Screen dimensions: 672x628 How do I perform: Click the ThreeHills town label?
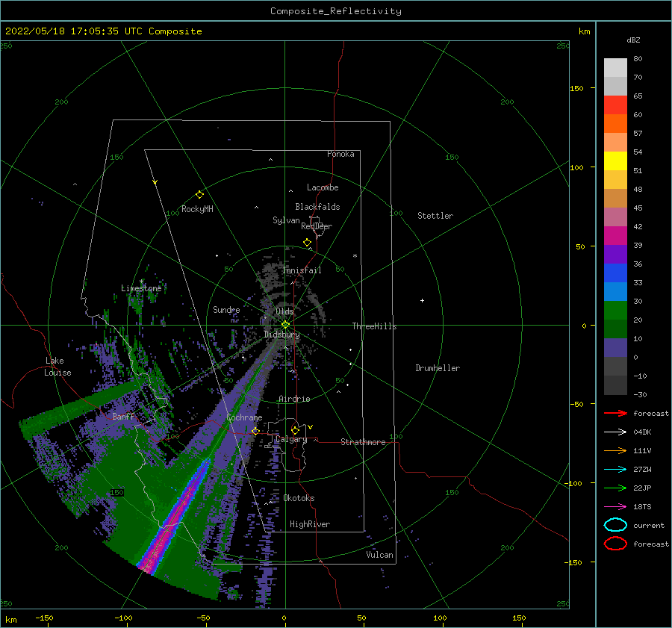[375, 326]
